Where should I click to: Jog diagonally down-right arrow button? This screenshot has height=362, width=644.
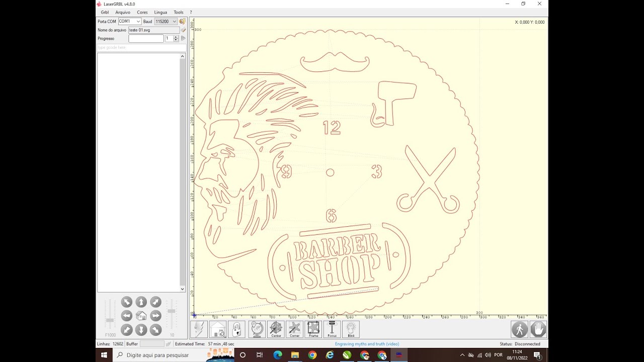pyautogui.click(x=156, y=330)
